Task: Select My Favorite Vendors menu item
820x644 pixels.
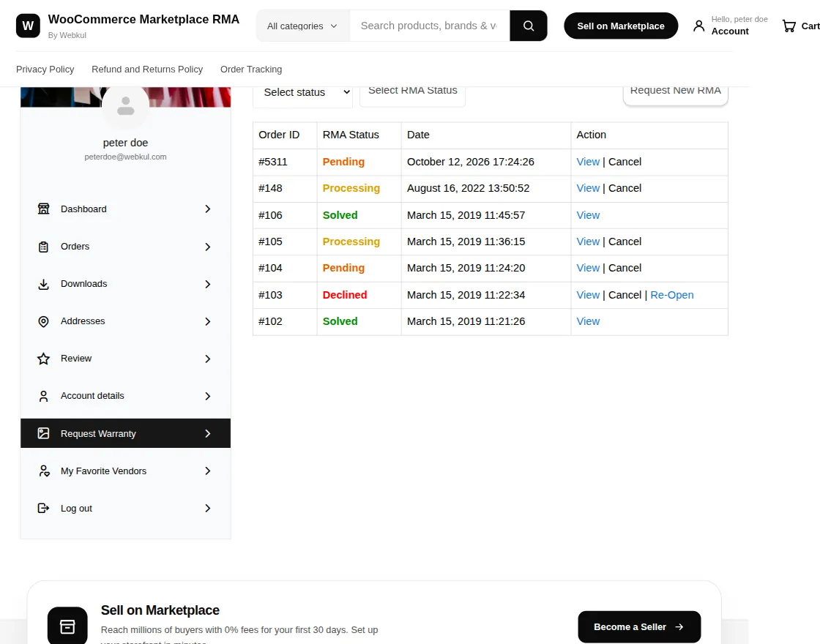Action: coord(125,471)
